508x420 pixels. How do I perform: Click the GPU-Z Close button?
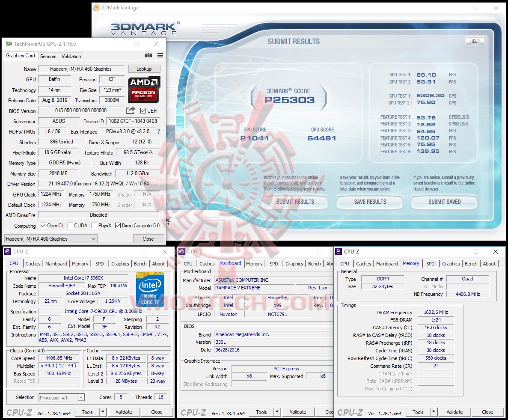point(149,239)
